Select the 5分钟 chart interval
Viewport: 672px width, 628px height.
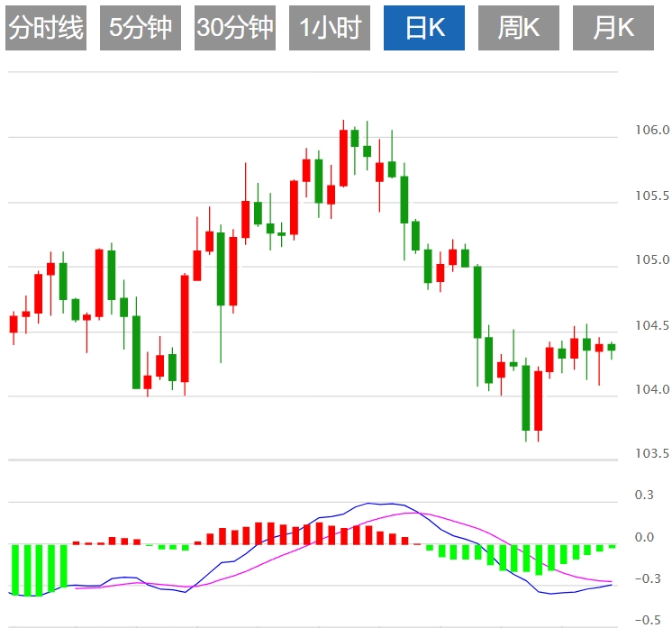click(x=140, y=28)
